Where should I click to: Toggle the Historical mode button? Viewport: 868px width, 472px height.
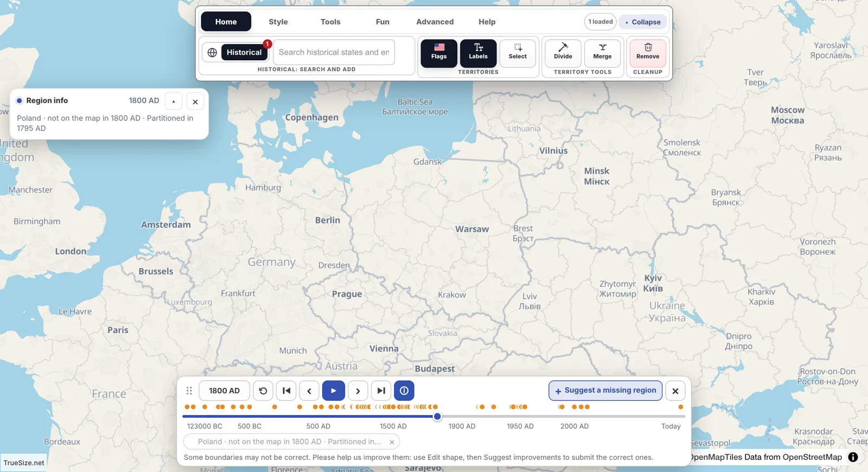point(244,53)
